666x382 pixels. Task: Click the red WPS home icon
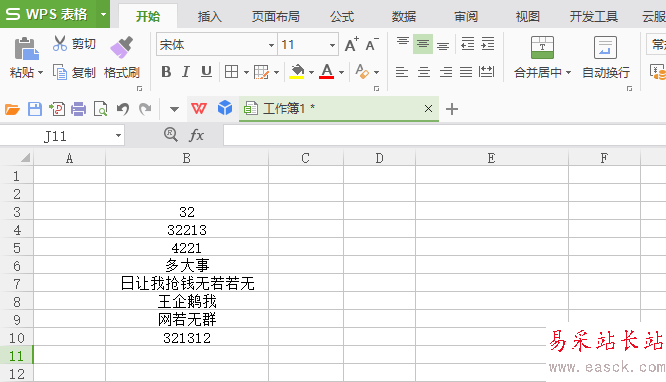(199, 109)
